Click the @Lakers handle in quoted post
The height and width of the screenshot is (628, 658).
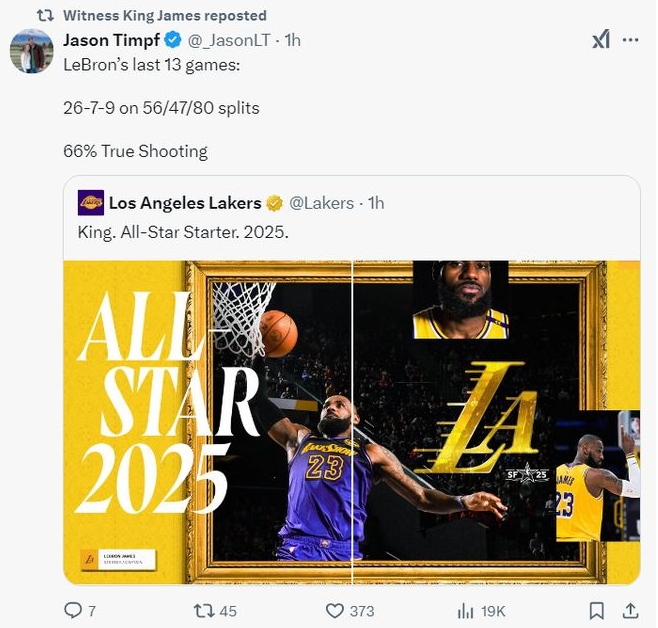click(321, 203)
